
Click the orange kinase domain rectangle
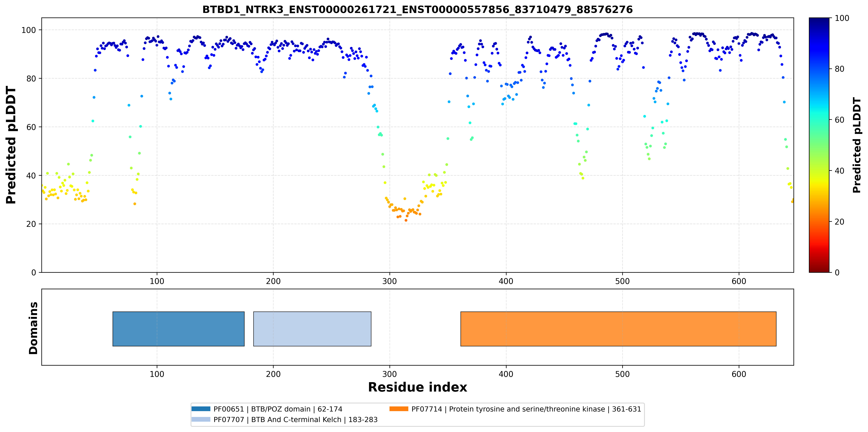(x=618, y=329)
